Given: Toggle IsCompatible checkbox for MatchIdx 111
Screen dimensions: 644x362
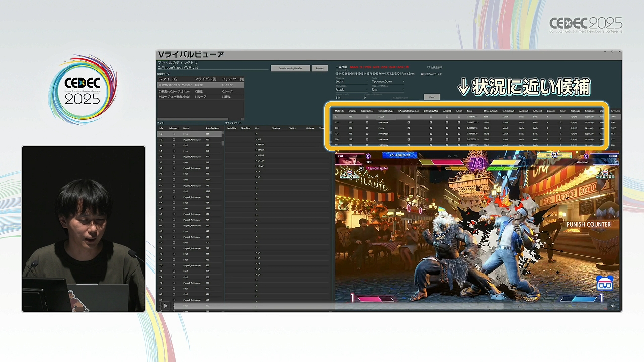Looking at the screenshot, I should tap(367, 122).
